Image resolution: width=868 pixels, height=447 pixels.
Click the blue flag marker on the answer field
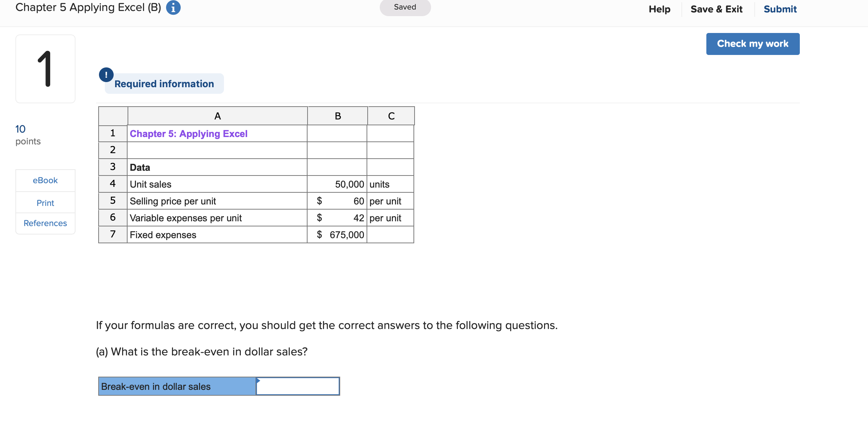coord(258,381)
